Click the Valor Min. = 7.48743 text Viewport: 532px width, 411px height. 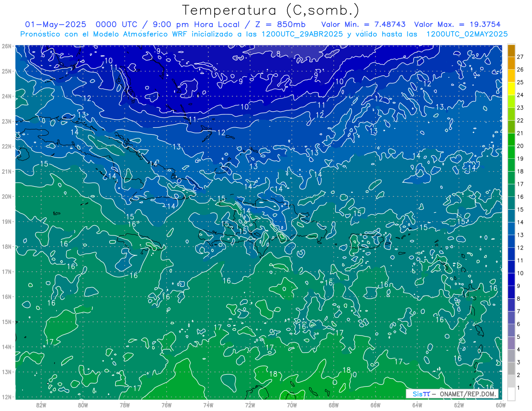click(x=364, y=24)
